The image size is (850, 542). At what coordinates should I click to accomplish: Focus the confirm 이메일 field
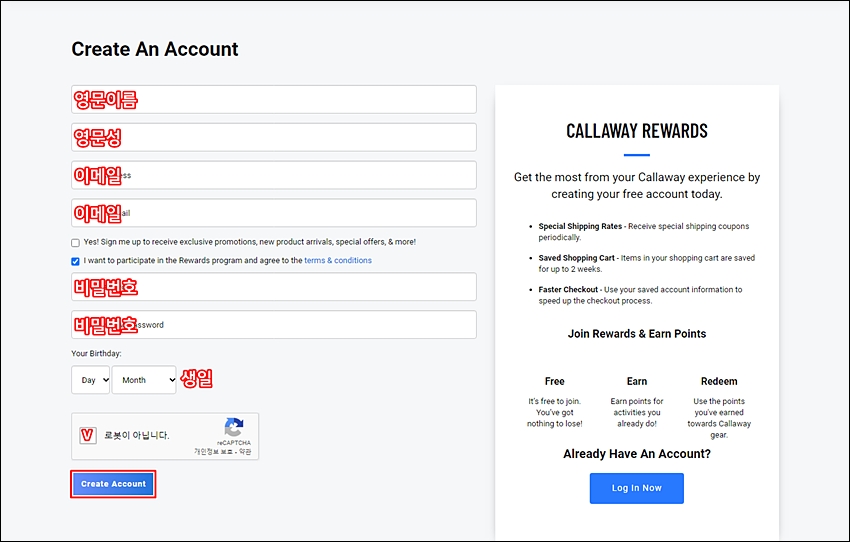pyautogui.click(x=274, y=213)
